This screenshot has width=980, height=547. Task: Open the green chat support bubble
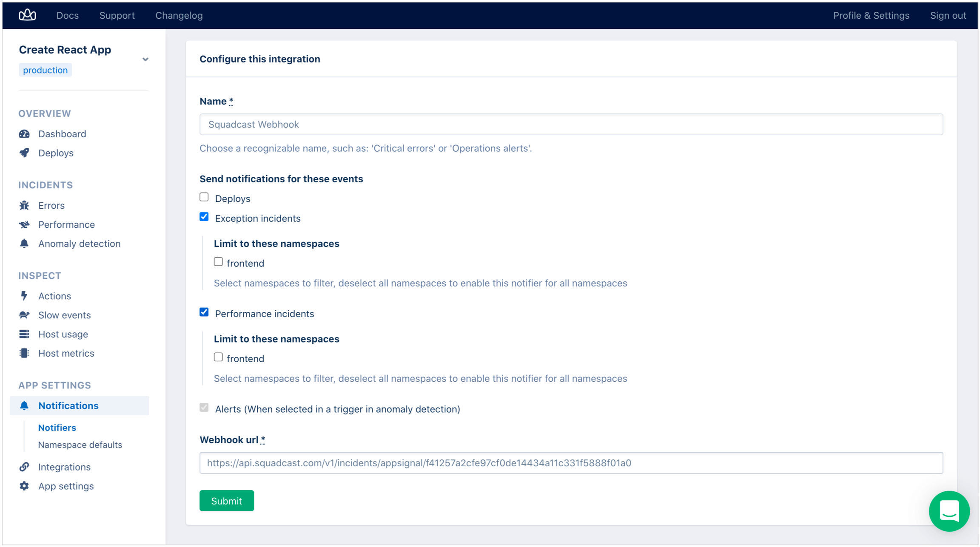(x=949, y=511)
